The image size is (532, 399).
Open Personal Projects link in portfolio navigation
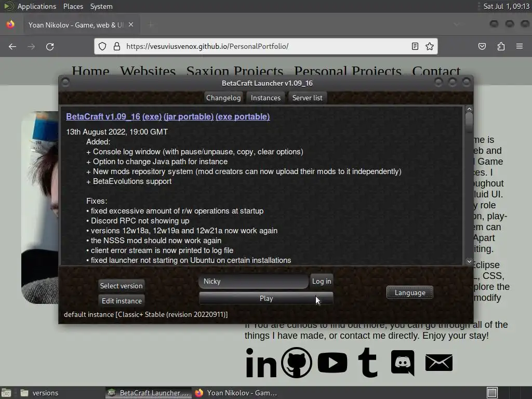(x=348, y=72)
